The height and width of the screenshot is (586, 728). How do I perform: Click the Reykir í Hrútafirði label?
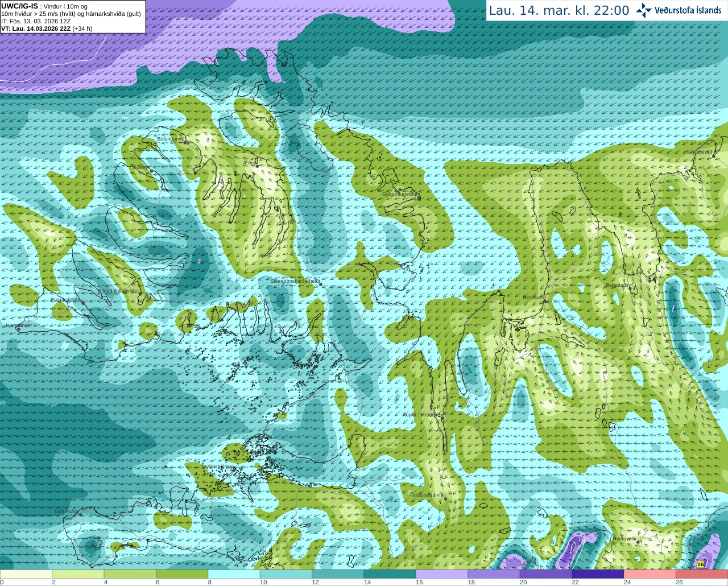click(x=421, y=415)
